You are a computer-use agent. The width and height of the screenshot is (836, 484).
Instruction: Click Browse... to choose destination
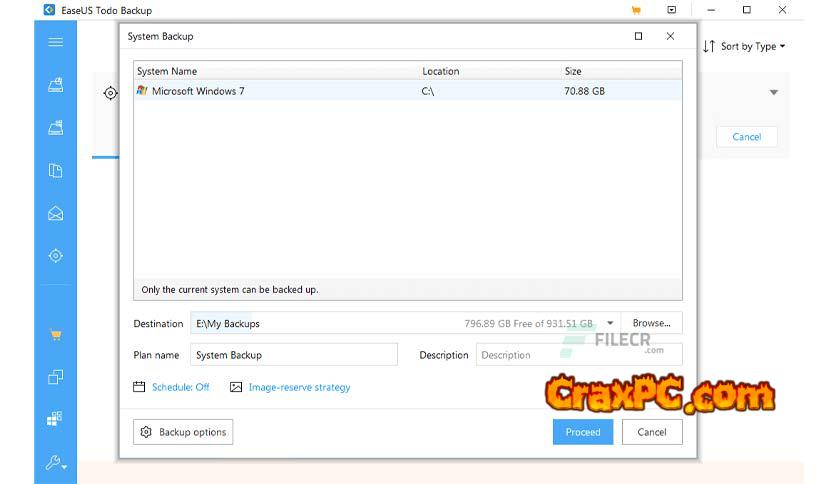tap(652, 323)
